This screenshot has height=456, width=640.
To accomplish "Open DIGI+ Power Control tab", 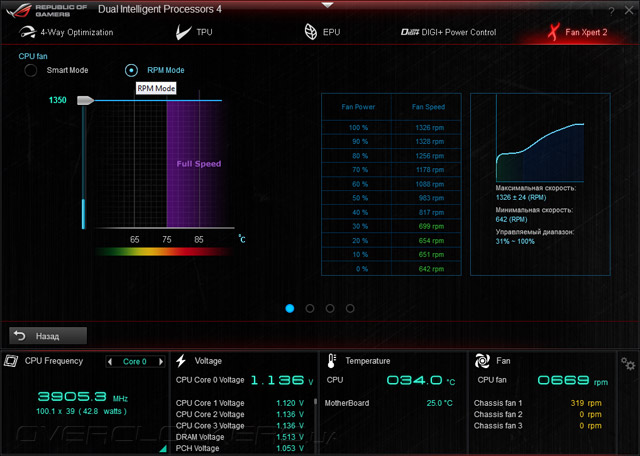I will point(449,32).
